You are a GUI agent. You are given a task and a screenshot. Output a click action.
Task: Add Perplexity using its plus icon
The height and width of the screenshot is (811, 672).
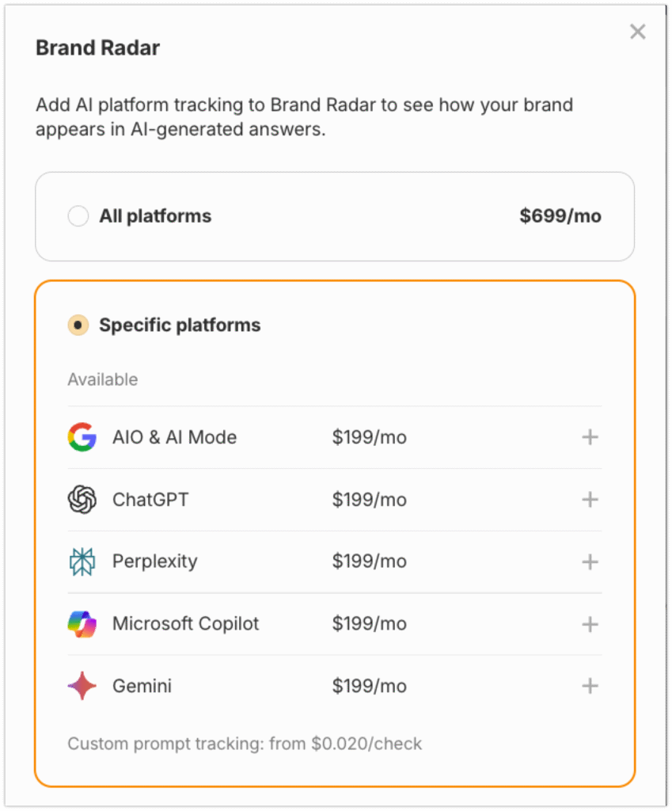590,562
